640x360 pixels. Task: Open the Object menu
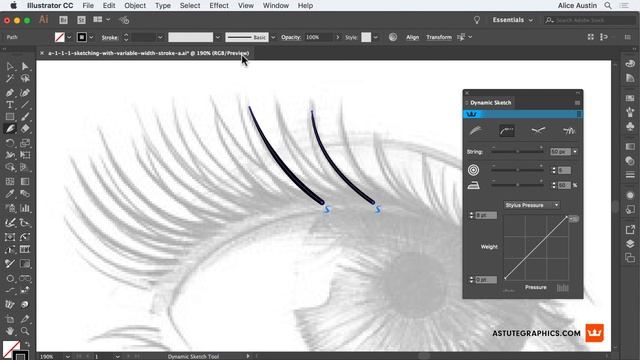(x=135, y=6)
